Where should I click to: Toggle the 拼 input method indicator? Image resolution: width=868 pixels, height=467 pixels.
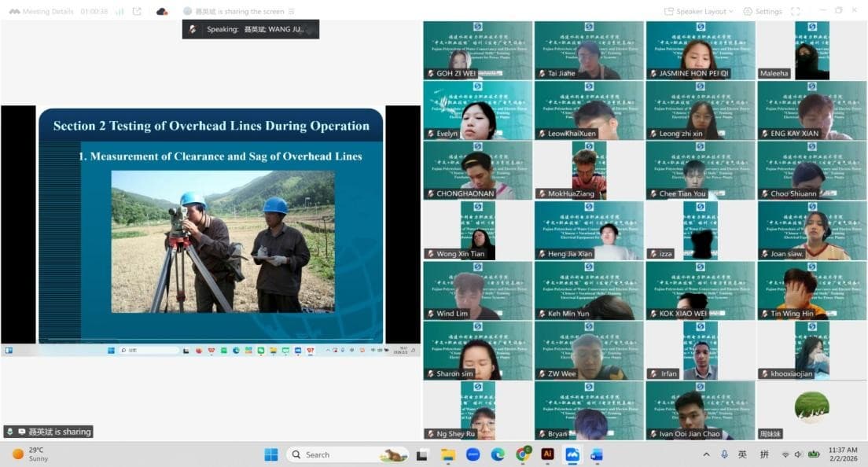pyautogui.click(x=764, y=454)
